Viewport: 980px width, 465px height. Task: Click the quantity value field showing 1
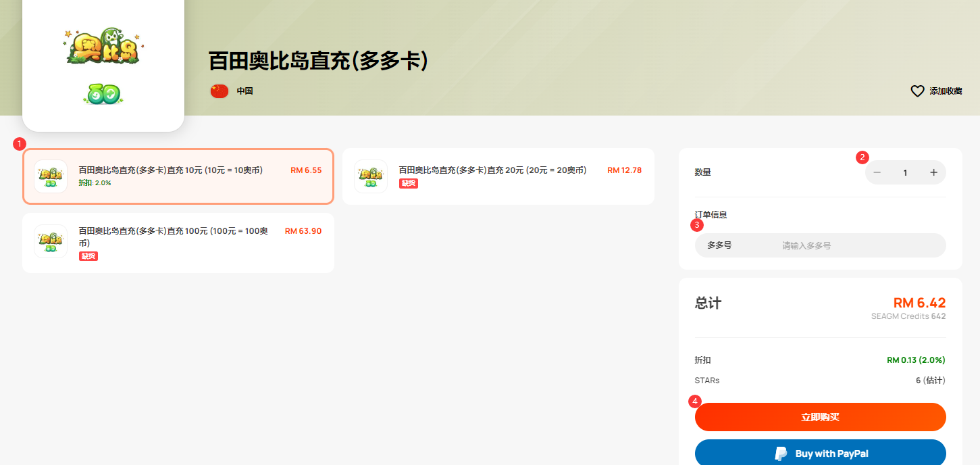point(905,172)
